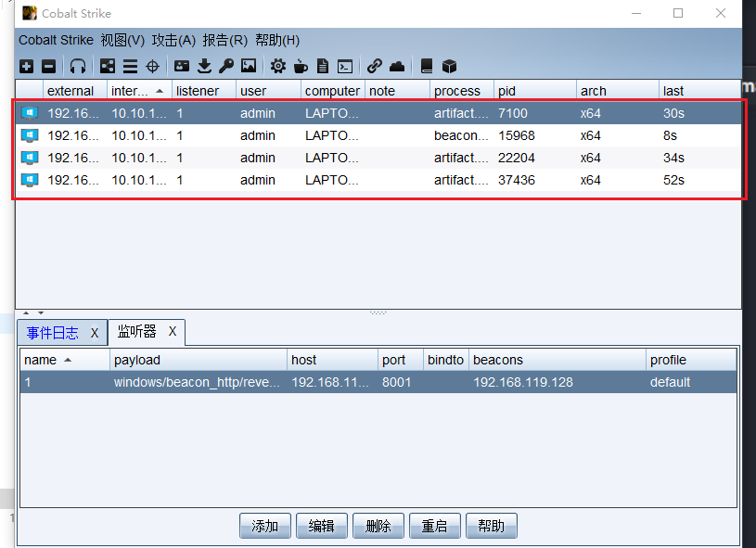Click the up arrow to collapse the top pane
756x548 pixels.
(26, 312)
